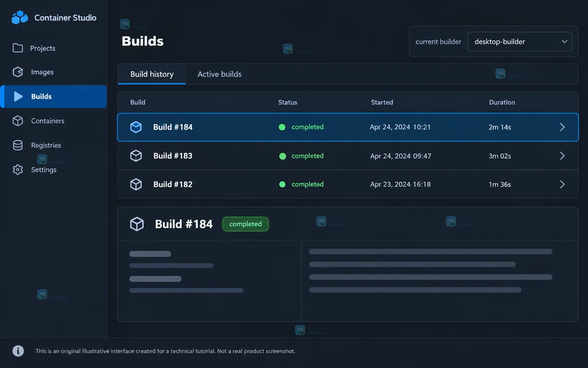Click start time Apr 24, 2024 09:47
The width and height of the screenshot is (588, 368).
(x=400, y=156)
